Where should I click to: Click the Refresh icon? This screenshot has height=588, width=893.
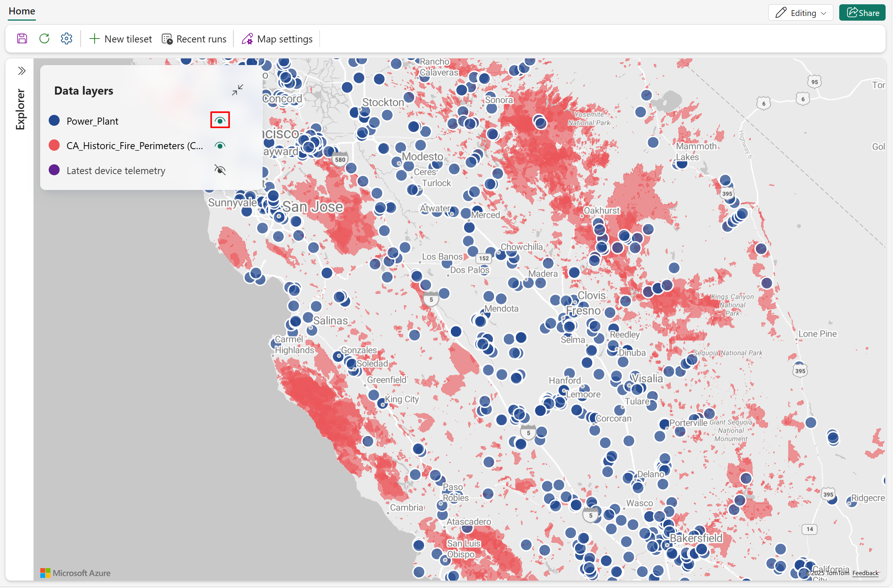[x=44, y=39]
